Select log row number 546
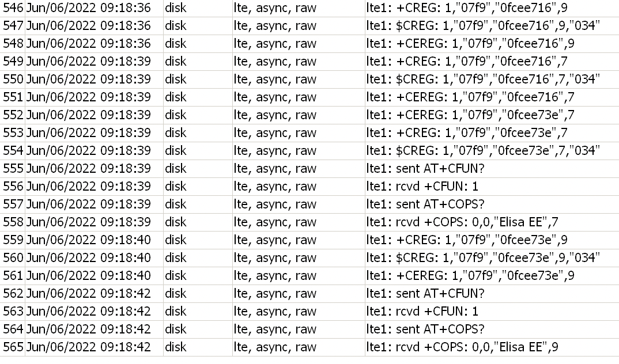Viewport: 619px width, 364px height. coord(12,8)
